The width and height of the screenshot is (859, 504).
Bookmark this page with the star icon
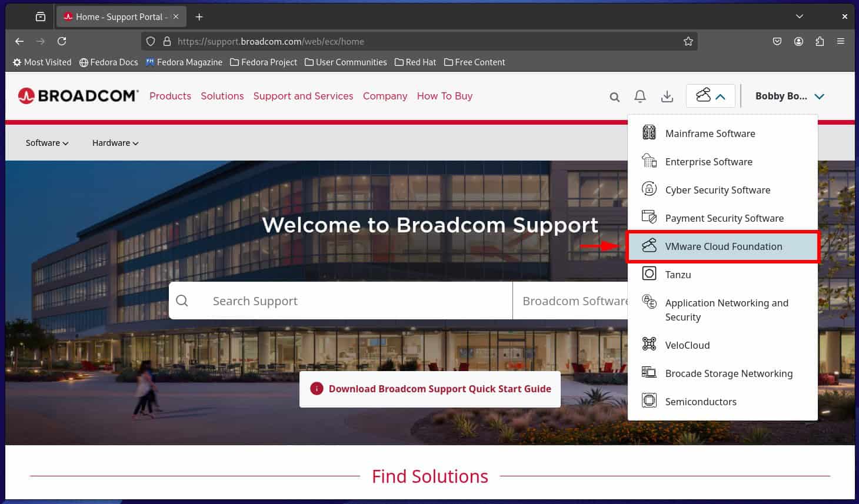click(688, 41)
